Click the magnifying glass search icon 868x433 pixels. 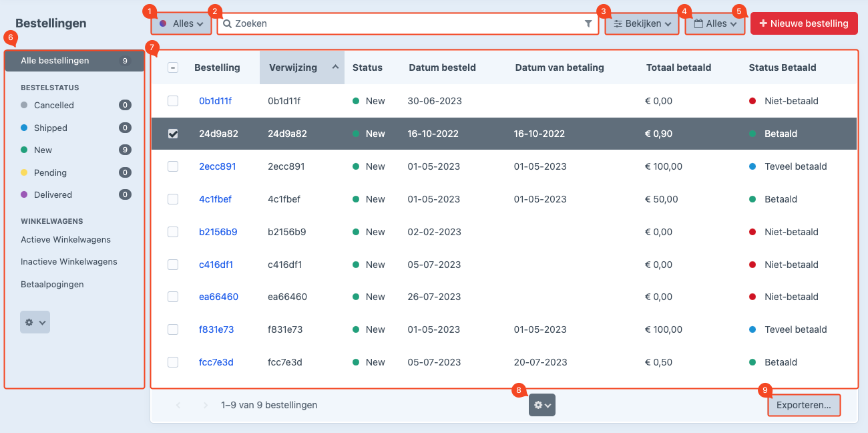tap(227, 23)
